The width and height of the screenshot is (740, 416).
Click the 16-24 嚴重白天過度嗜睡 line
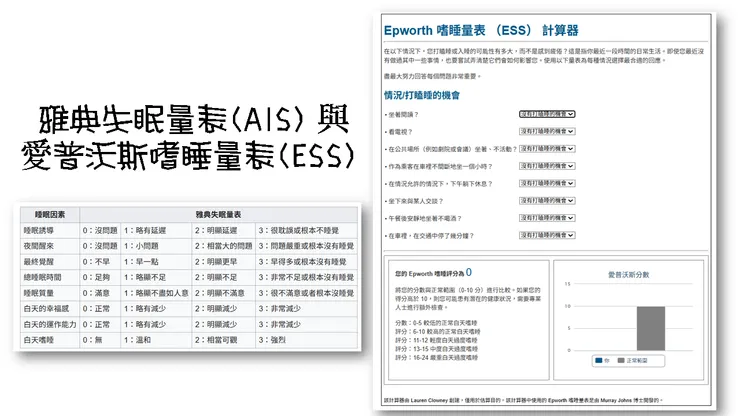point(437,358)
